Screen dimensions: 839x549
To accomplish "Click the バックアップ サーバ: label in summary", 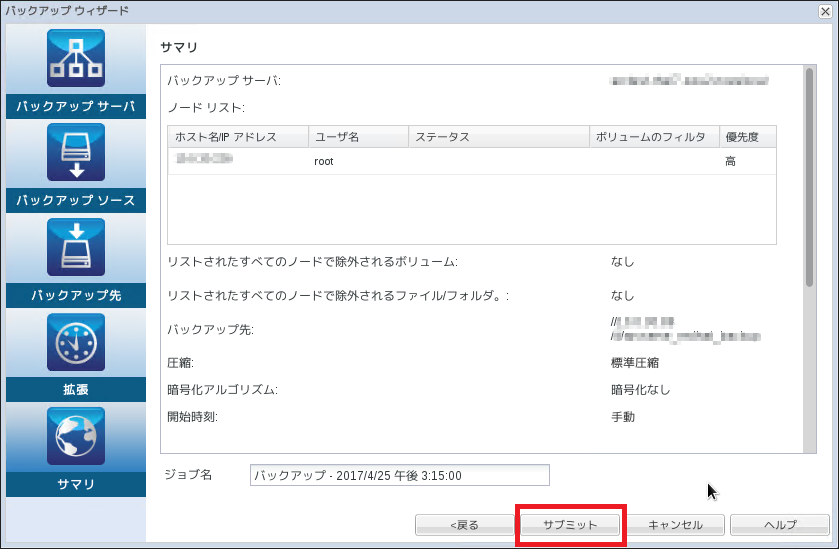I will coord(224,80).
